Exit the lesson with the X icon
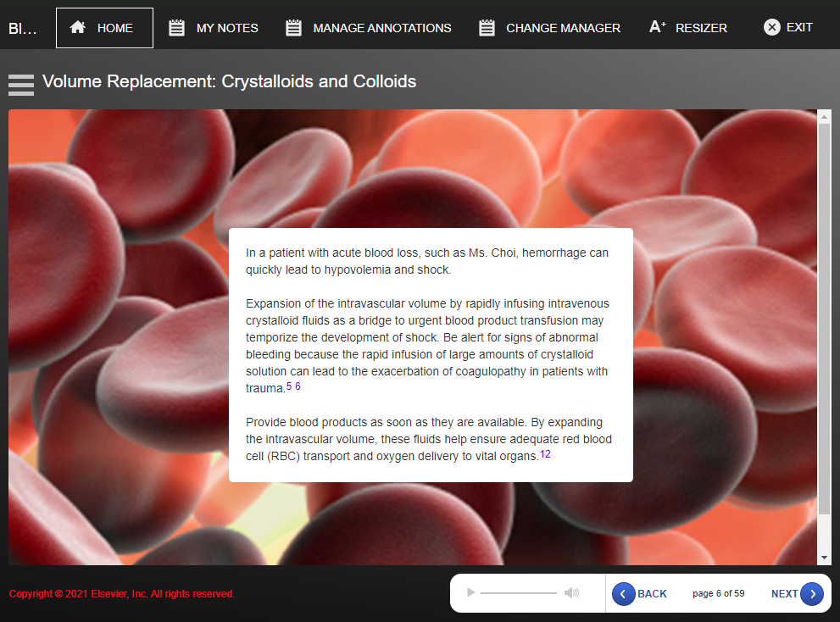The height and width of the screenshot is (622, 840). point(787,28)
